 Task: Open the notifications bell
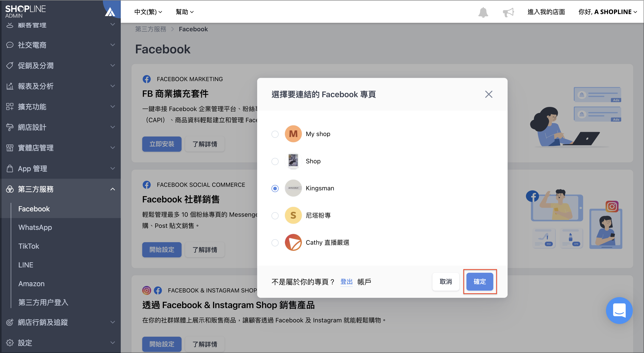(x=483, y=12)
